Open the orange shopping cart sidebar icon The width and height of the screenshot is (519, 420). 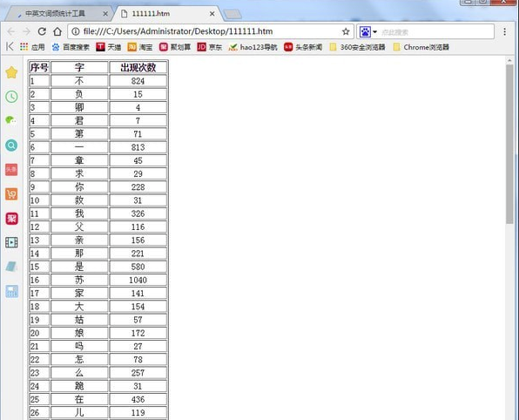tap(11, 194)
